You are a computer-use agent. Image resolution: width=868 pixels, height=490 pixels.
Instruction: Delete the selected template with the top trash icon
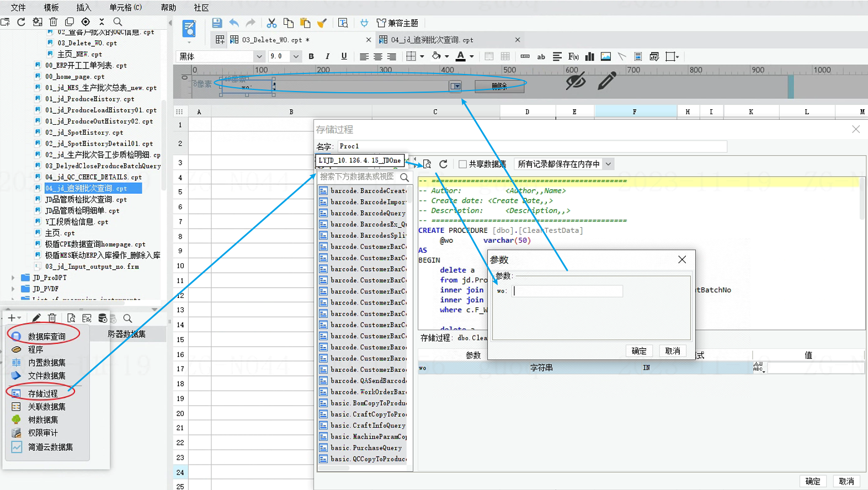[54, 22]
